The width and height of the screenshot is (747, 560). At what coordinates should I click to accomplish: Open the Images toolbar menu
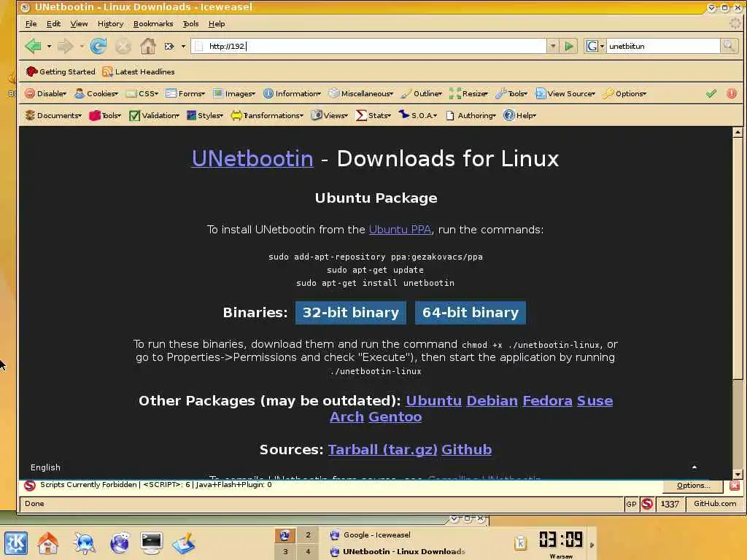234,93
